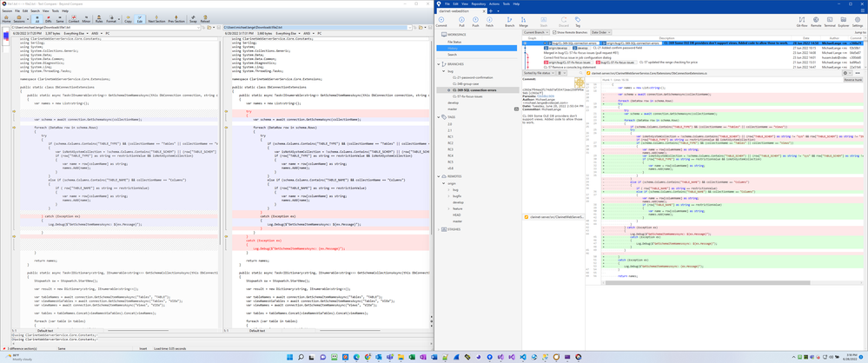This screenshot has height=363, width=868.
Task: Open Terminal from Sourcetree toolbar
Action: click(x=830, y=22)
